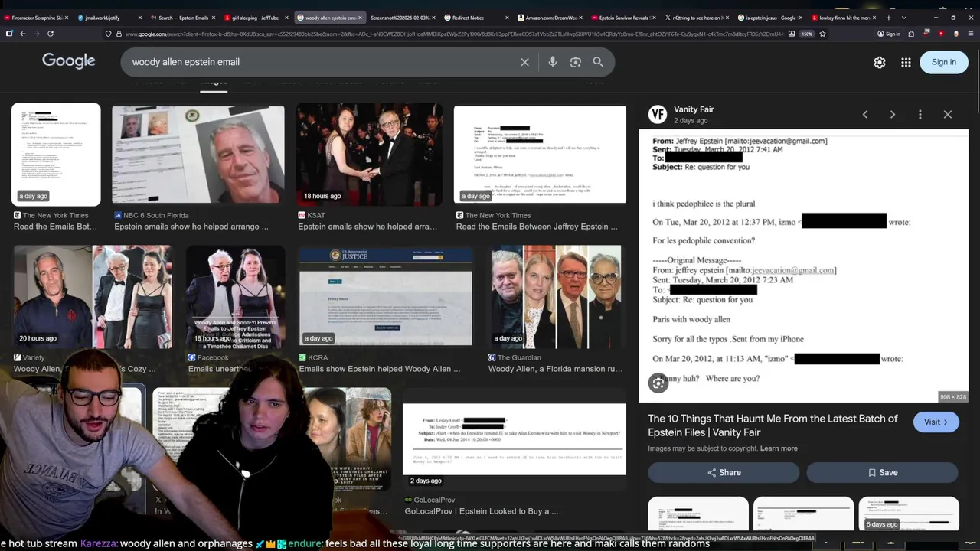Click the blue Google Sign in button
The image size is (980, 551).
coord(944,62)
